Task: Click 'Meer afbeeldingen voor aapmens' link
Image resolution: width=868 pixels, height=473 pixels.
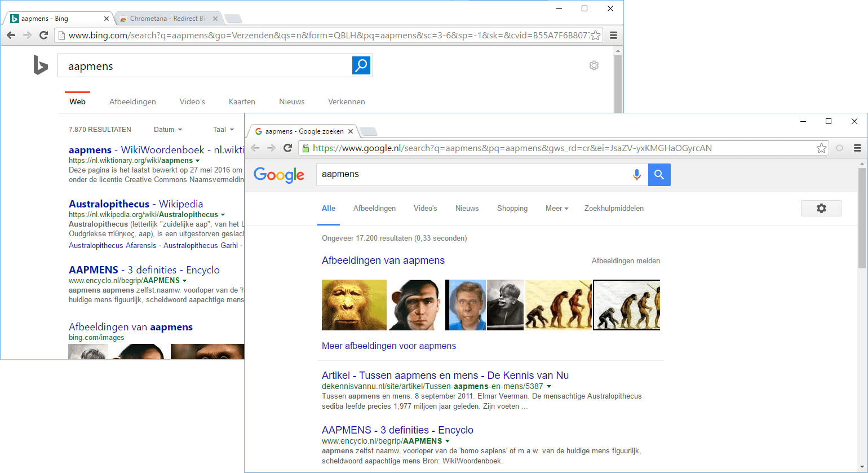Action: click(388, 346)
